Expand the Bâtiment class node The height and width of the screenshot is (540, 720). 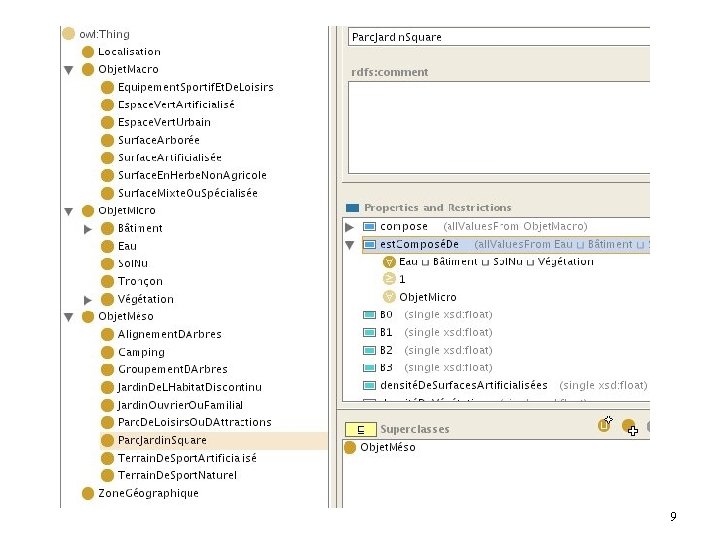tap(88, 229)
